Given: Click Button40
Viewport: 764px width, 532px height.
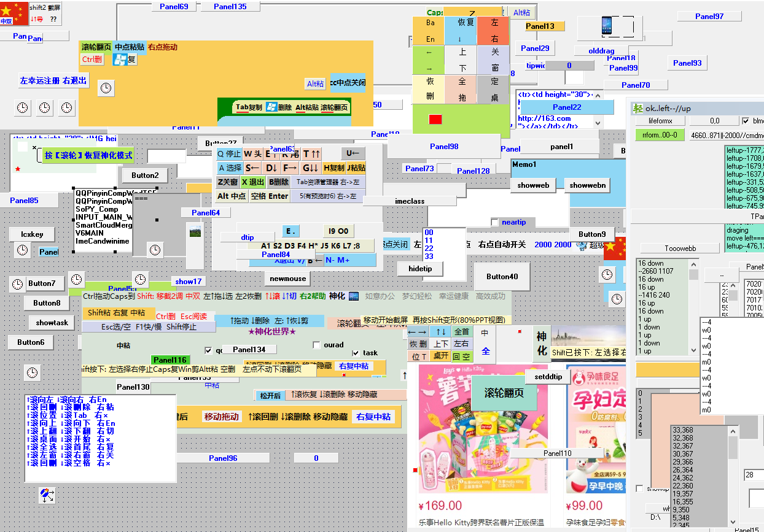Looking at the screenshot, I should (502, 277).
